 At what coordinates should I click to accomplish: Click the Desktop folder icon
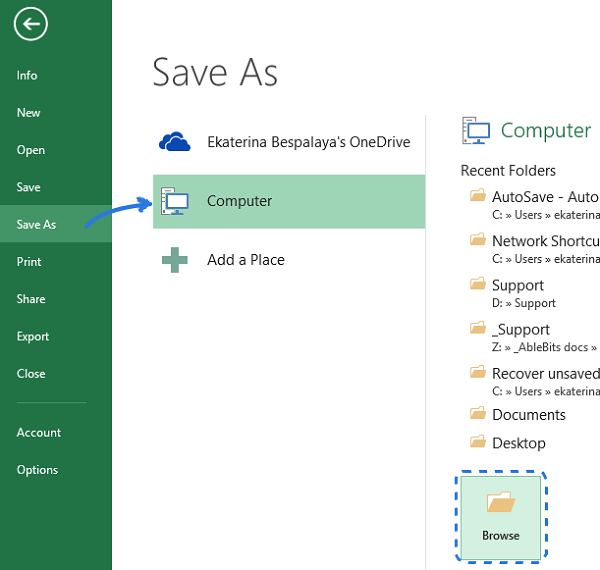pyautogui.click(x=477, y=442)
